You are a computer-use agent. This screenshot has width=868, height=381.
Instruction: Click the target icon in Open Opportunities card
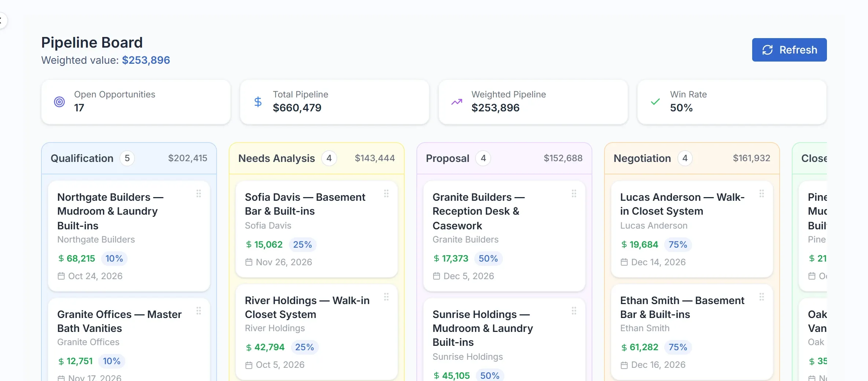[x=59, y=101]
